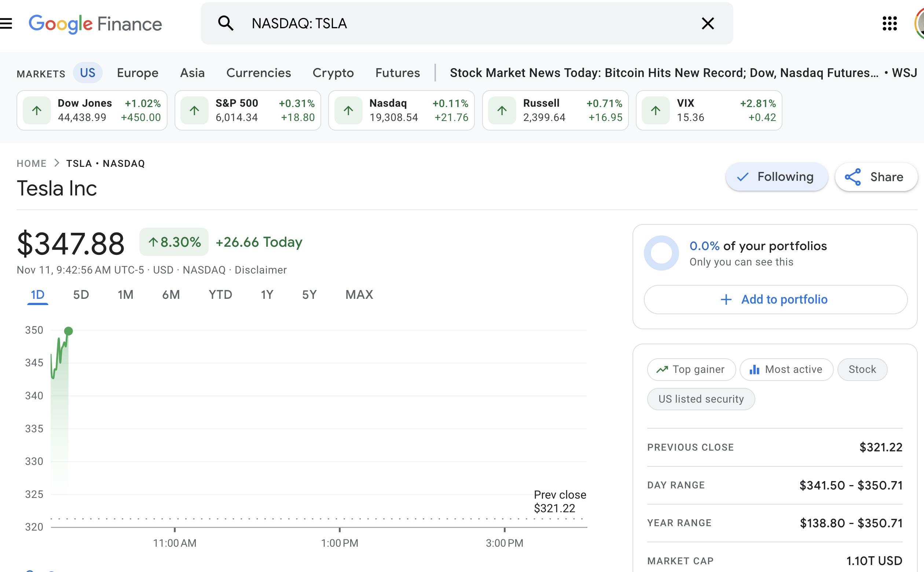Select the 5Y chart range

tap(309, 295)
